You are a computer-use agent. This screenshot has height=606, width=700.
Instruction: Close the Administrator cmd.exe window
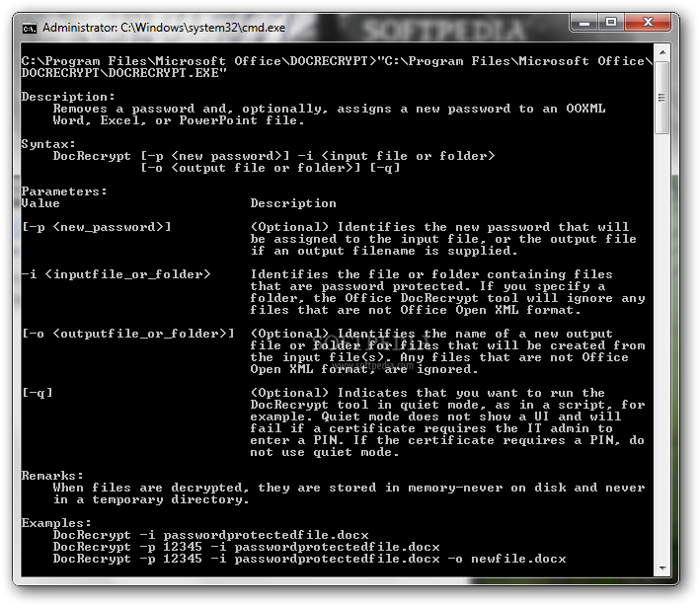coord(648,23)
